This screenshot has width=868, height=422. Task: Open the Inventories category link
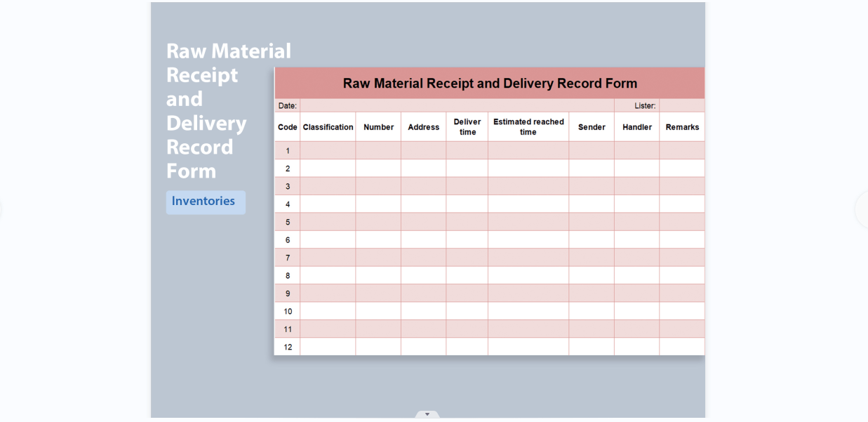point(203,202)
